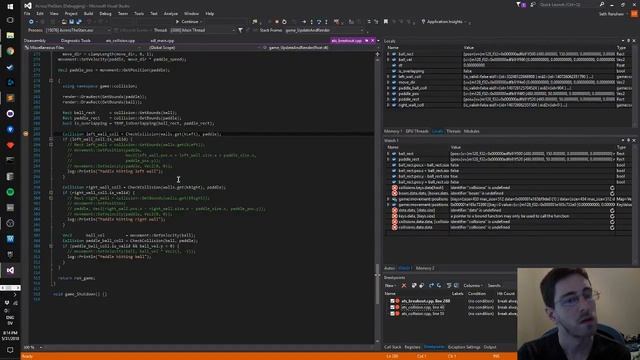The width and height of the screenshot is (640, 360).
Task: Open the New breakpoint dropdown
Action: [391, 286]
